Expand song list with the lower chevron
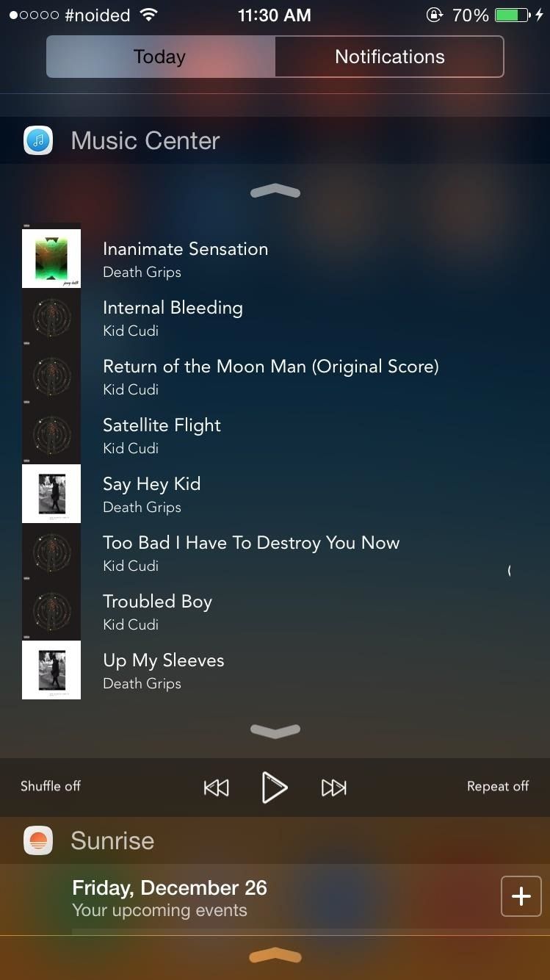Image resolution: width=550 pixels, height=980 pixels. tap(275, 730)
